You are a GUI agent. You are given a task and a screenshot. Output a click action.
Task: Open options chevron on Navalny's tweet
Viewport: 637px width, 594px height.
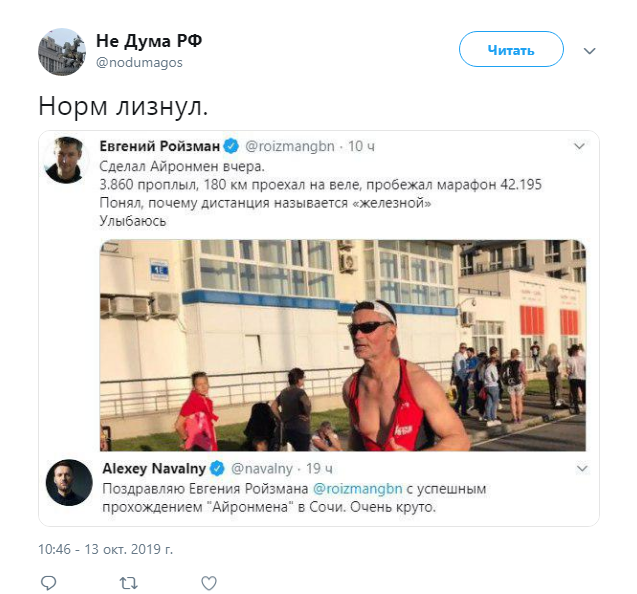click(x=582, y=469)
